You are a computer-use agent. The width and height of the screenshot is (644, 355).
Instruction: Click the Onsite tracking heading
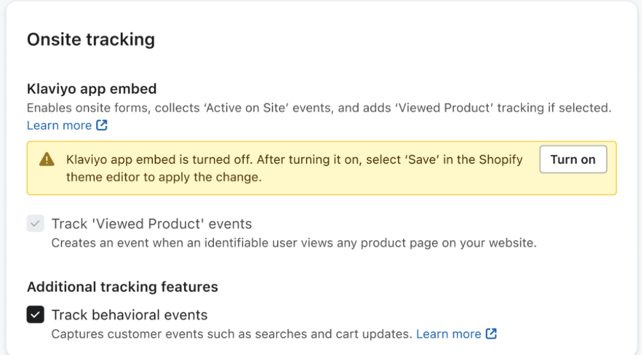click(91, 40)
